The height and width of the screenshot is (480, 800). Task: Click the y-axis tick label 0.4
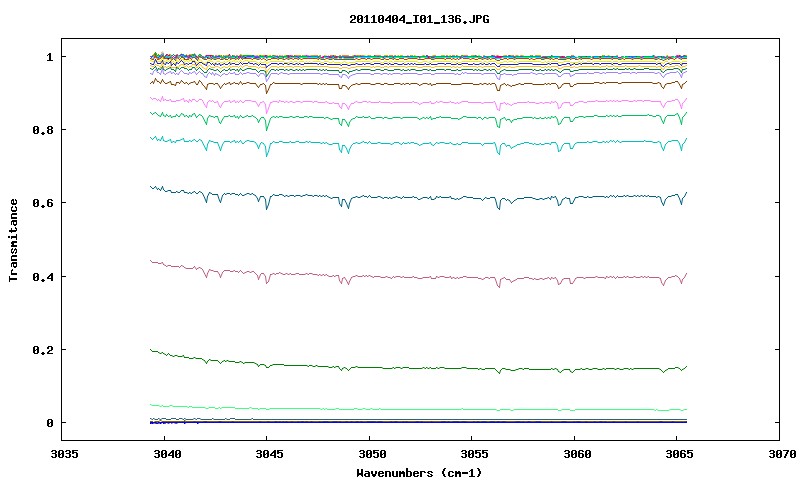click(x=43, y=276)
